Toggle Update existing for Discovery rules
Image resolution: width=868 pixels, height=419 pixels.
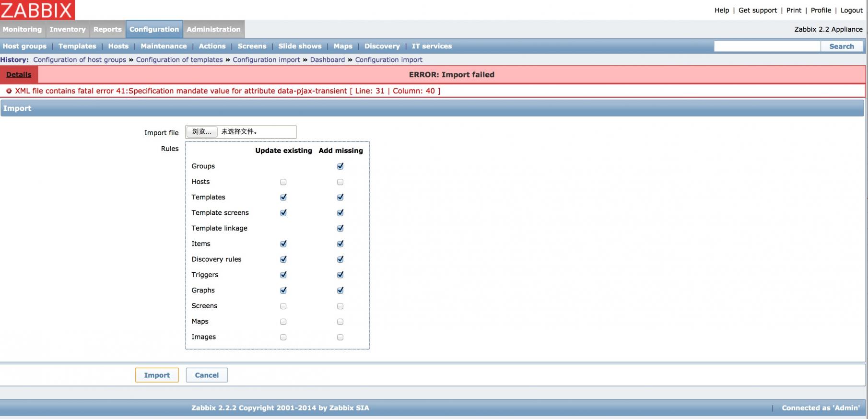coord(283,259)
